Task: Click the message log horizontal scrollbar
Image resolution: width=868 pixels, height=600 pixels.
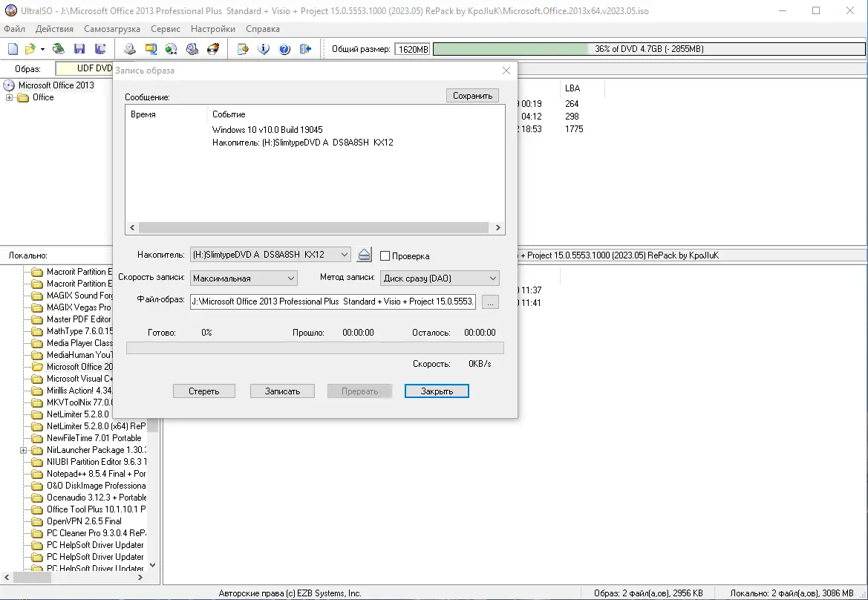Action: pyautogui.click(x=313, y=227)
